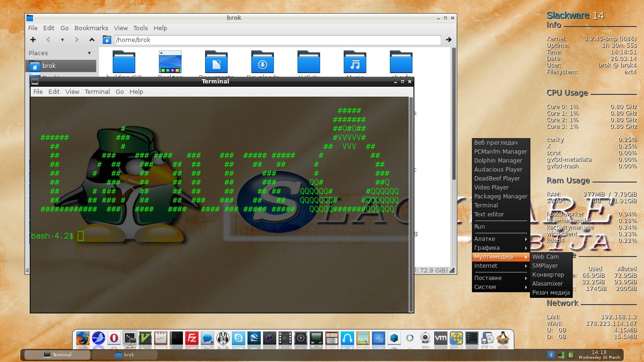Choose SMPlayer from the submenu
The height and width of the screenshot is (362, 644).
pyautogui.click(x=551, y=266)
